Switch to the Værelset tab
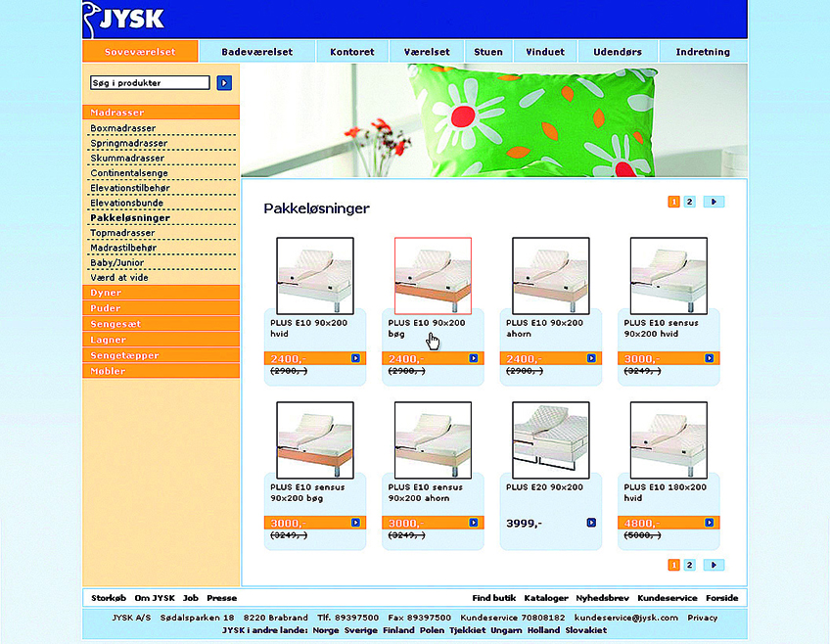This screenshot has width=830, height=644. click(427, 52)
